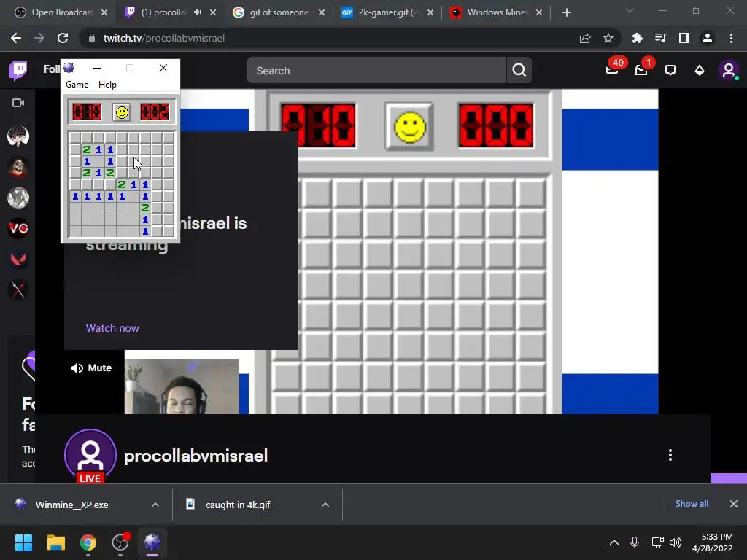Open a new Chrome tab
Viewport: 747px width, 560px height.
coord(566,12)
